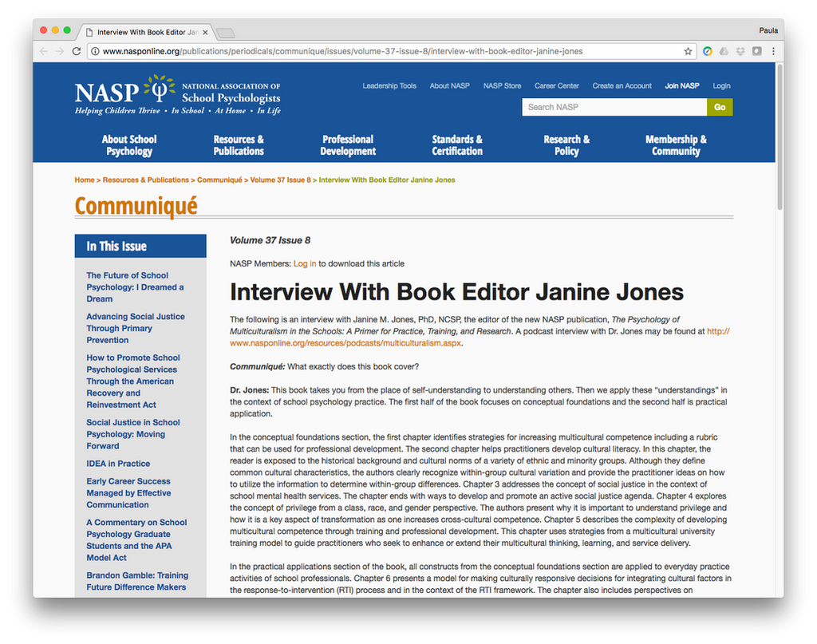Screen dimensions: 817x644
Task: Open Standards & Certification menu
Action: tap(457, 145)
